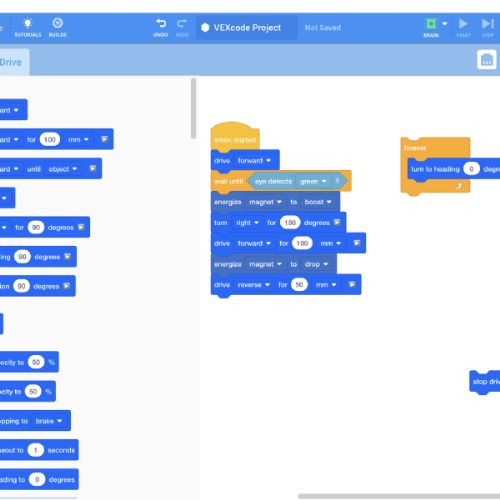The height and width of the screenshot is (500, 500).
Task: Click the 180 degrees value field
Action: [290, 223]
